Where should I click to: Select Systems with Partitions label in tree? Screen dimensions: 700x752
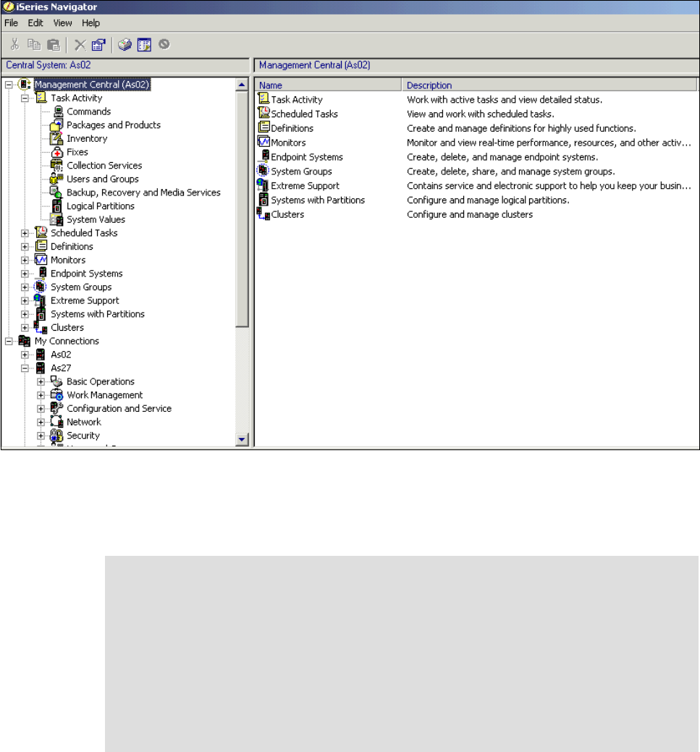coord(98,314)
